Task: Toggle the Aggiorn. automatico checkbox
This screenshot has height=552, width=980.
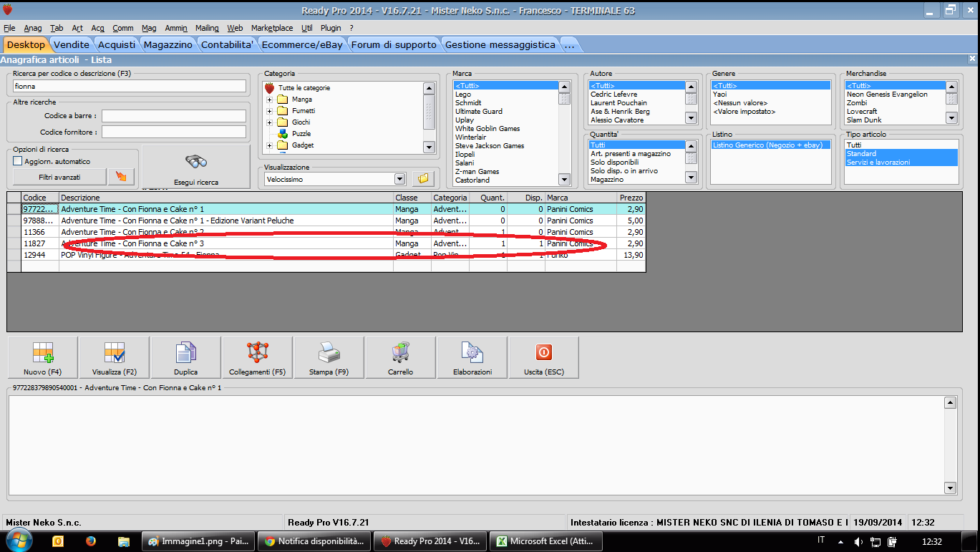Action: (x=18, y=161)
